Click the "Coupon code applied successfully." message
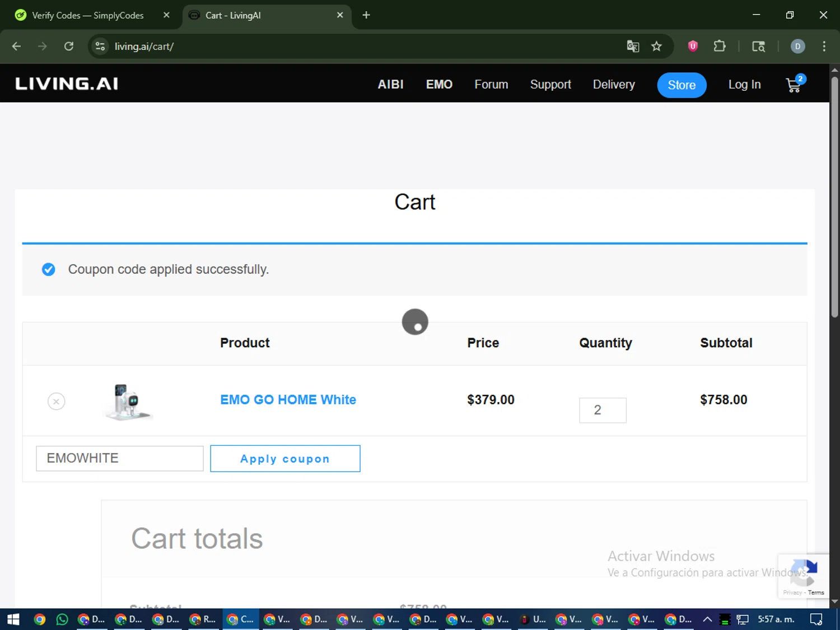This screenshot has height=630, width=840. tap(169, 269)
